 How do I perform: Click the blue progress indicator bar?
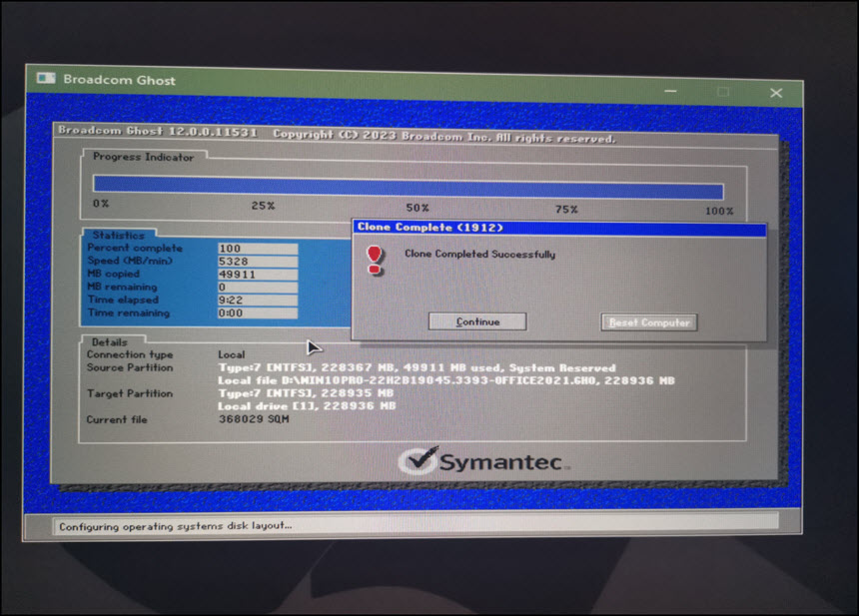pyautogui.click(x=409, y=188)
